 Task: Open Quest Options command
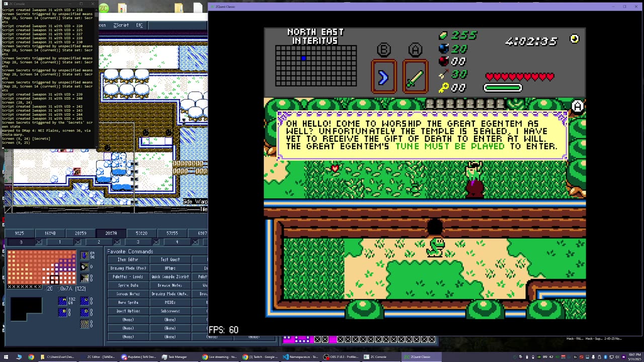(x=128, y=311)
